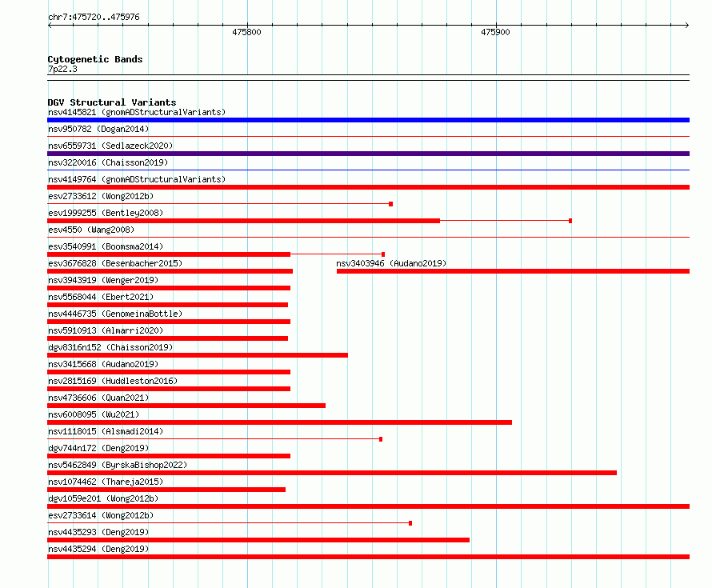712x588 pixels.
Task: Select the red nsv5462849 variant bar
Action: tap(332, 473)
